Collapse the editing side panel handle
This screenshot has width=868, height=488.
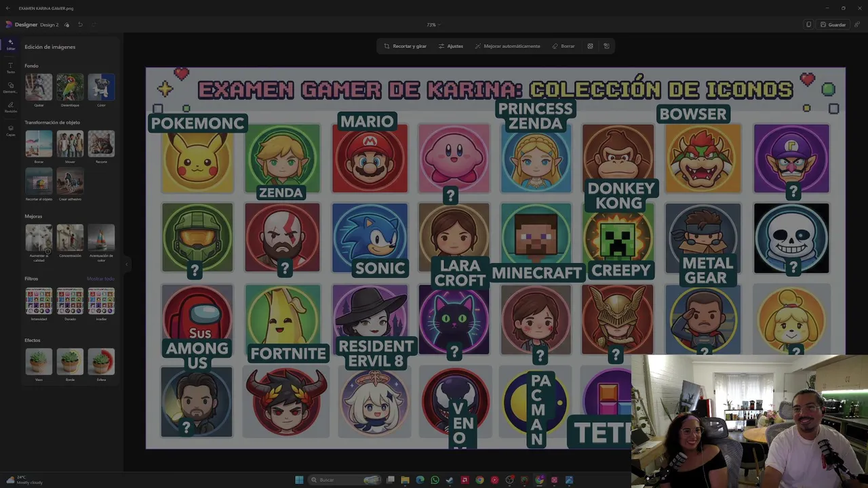[x=126, y=264]
